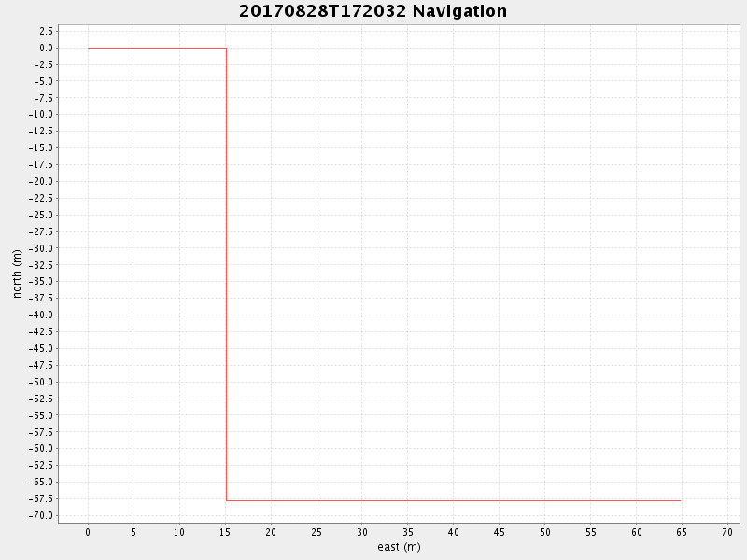Viewport: 747px width, 560px height.
Task: Click the chart title '20170828T172032 Navigation'
Action: coord(373,11)
